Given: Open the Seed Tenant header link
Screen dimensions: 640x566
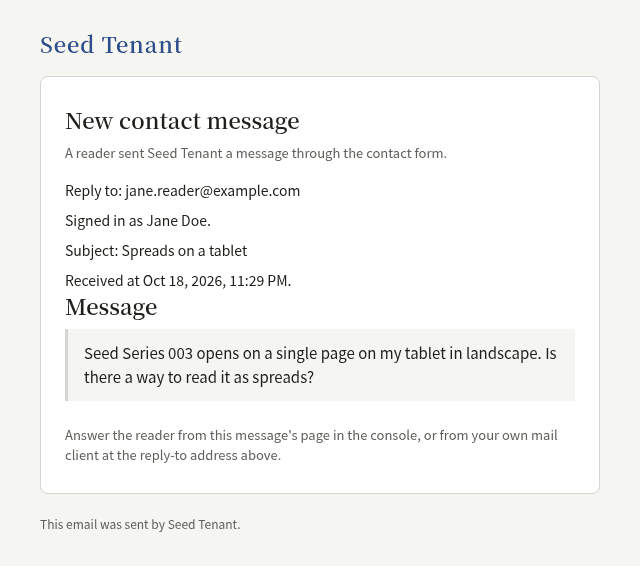Looking at the screenshot, I should (111, 45).
